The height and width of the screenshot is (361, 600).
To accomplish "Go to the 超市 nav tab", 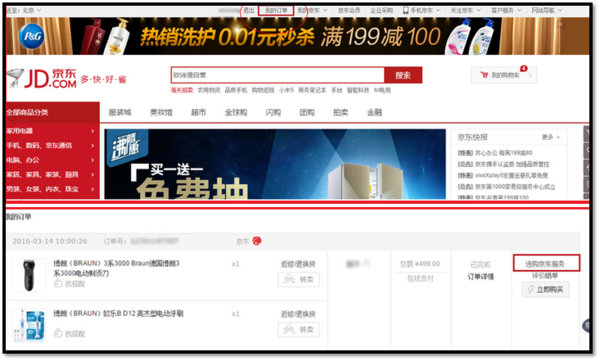I will click(x=199, y=113).
